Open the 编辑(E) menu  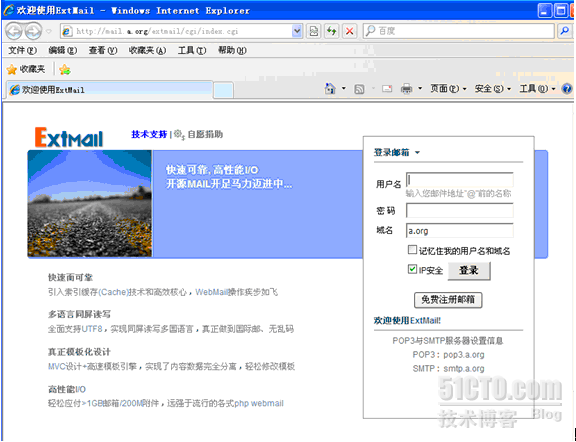tap(62, 50)
